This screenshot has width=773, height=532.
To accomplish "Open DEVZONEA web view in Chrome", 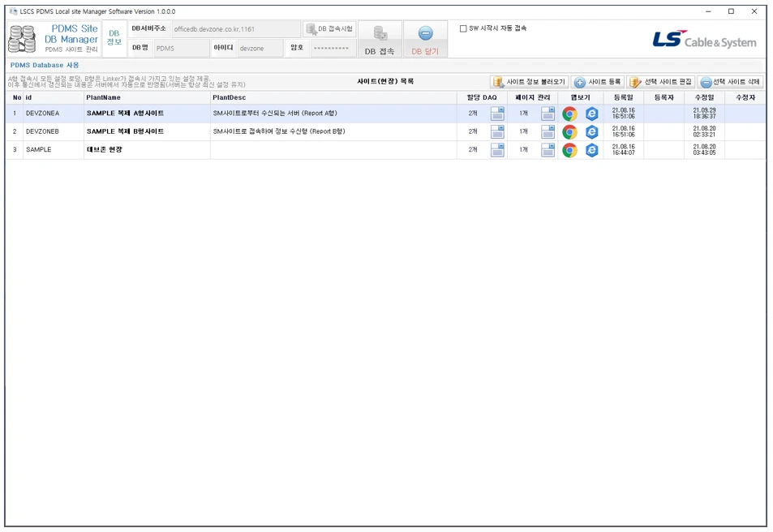I will pos(569,114).
